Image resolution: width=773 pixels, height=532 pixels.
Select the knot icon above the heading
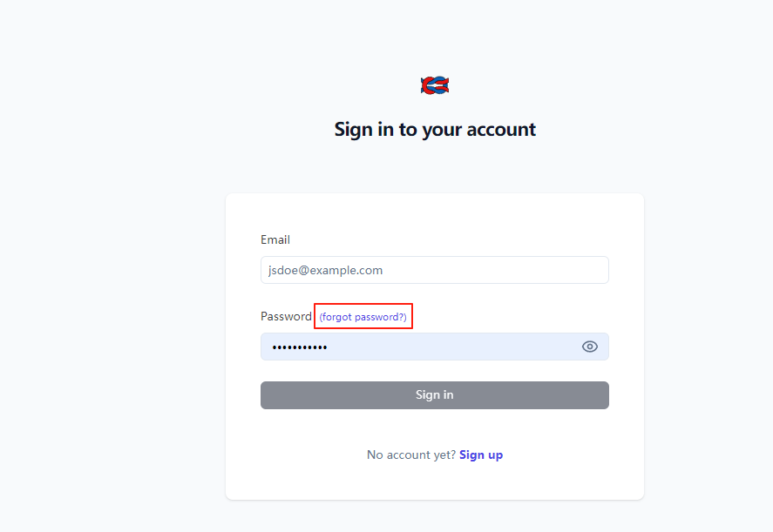pos(434,85)
